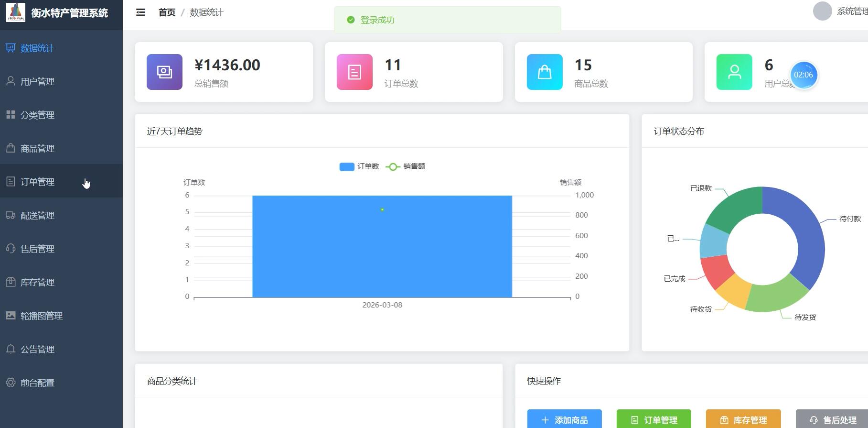Click the orange 库存管理 quick button
Image resolution: width=868 pixels, height=428 pixels.
[743, 419]
